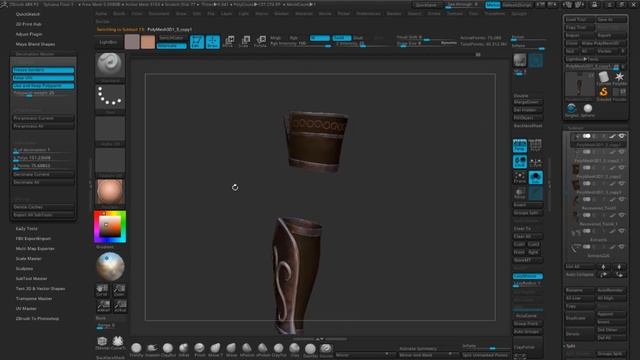The width and height of the screenshot is (640, 360).
Task: Select the Pinch brush
Action: click(200, 348)
